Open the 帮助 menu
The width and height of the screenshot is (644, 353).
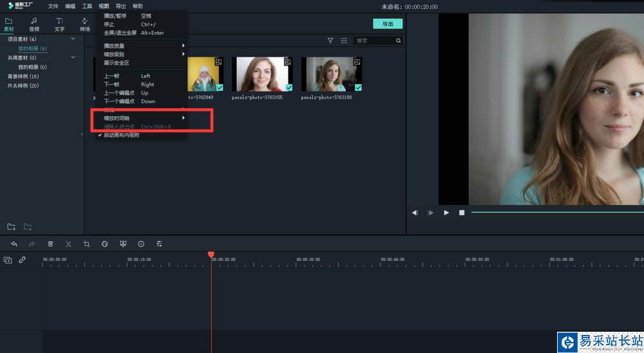click(138, 6)
